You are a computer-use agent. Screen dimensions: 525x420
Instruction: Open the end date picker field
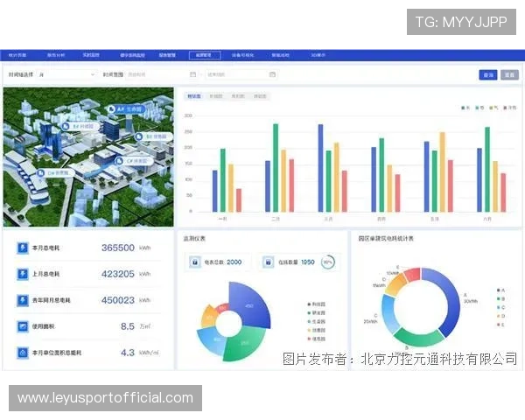[x=238, y=74]
